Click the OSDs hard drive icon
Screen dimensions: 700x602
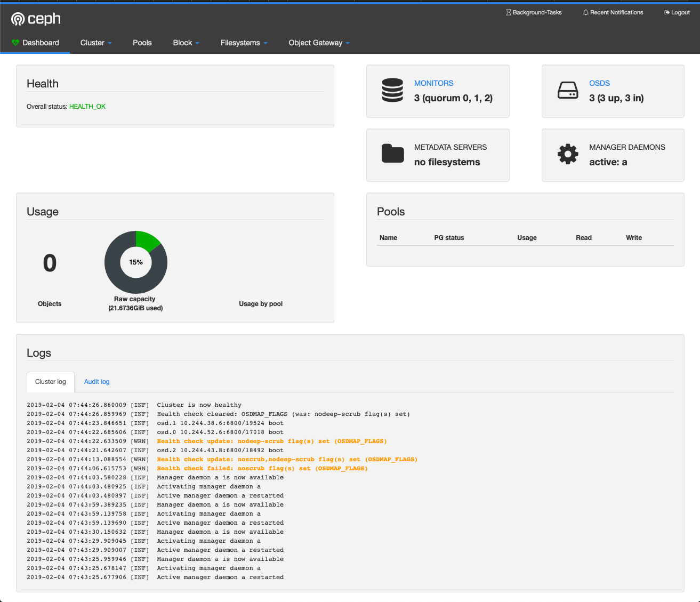[x=568, y=91]
